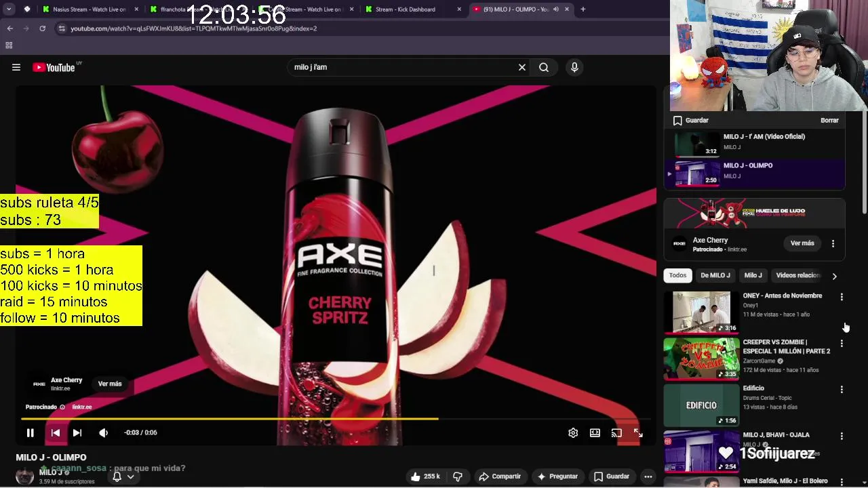
Task: Cast video to a TV
Action: 616,432
